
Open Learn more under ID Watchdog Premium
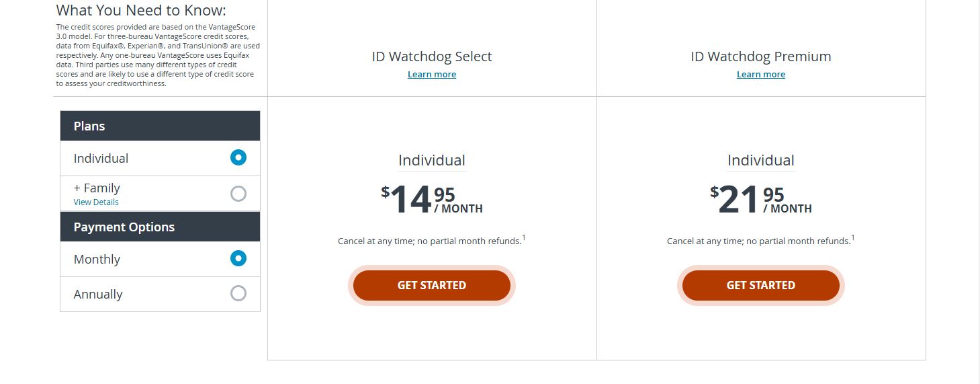coord(761,75)
